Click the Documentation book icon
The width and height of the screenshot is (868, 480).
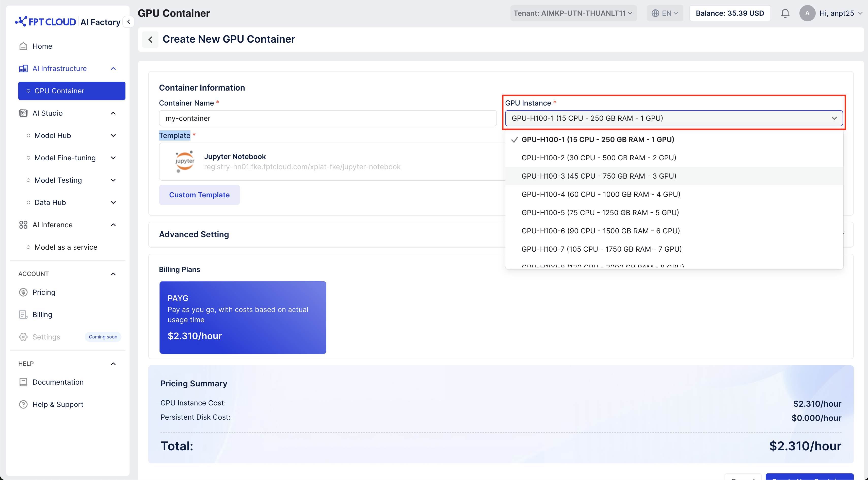23,382
